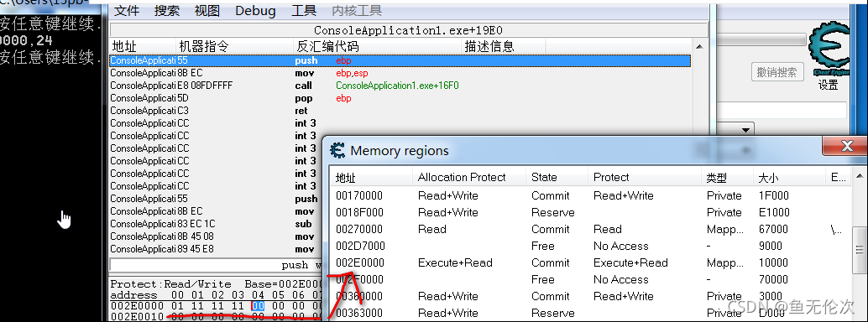Select memory region 00270000 row
868x322 pixels.
(x=591, y=229)
